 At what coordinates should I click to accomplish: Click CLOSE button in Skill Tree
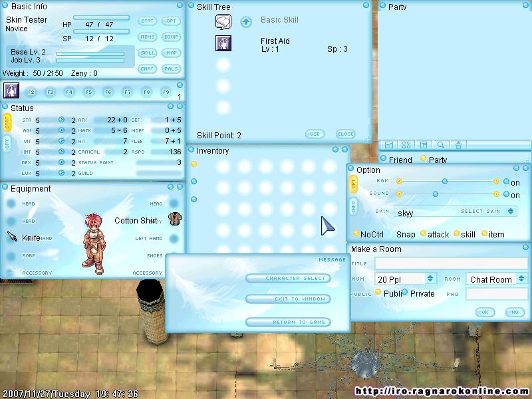[x=345, y=134]
